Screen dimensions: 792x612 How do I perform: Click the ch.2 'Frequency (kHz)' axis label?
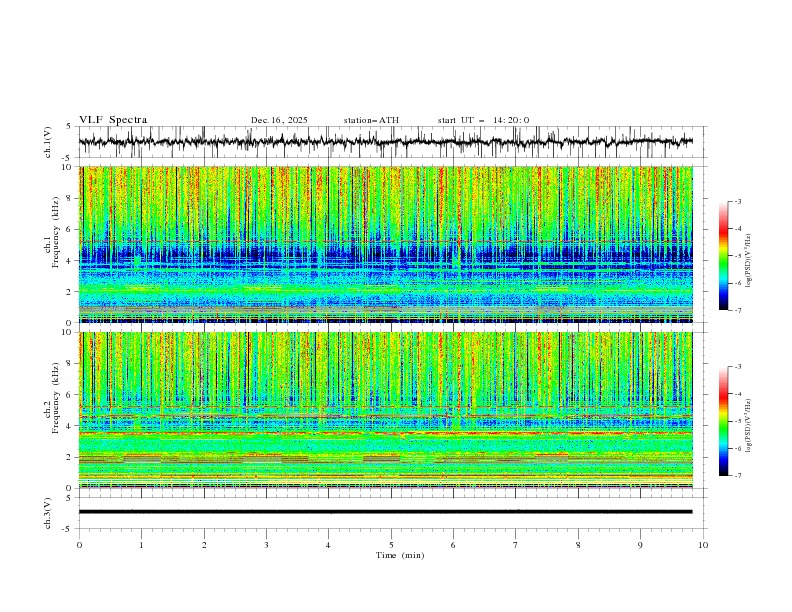56,397
